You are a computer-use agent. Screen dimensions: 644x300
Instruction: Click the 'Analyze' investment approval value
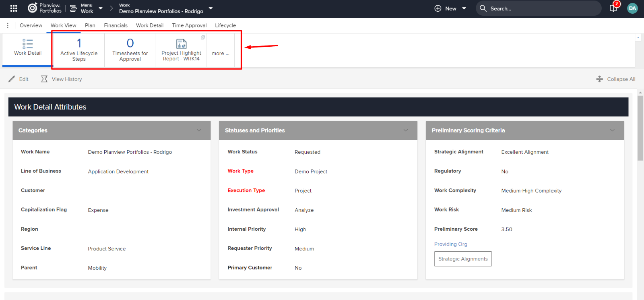[x=304, y=210]
